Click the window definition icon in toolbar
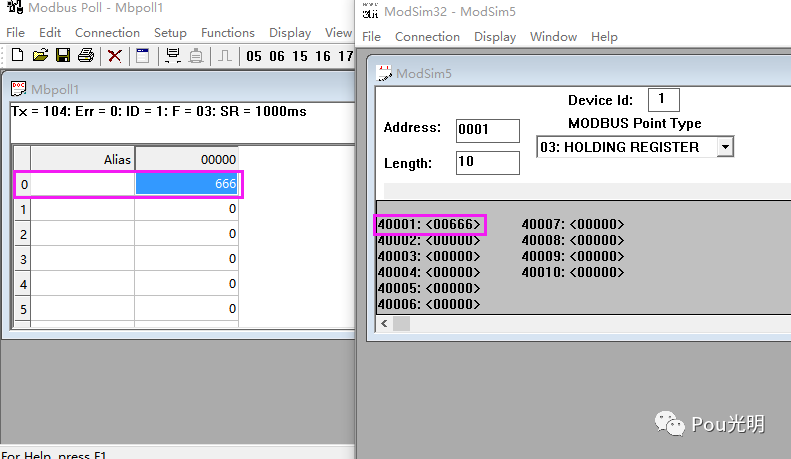 click(143, 56)
